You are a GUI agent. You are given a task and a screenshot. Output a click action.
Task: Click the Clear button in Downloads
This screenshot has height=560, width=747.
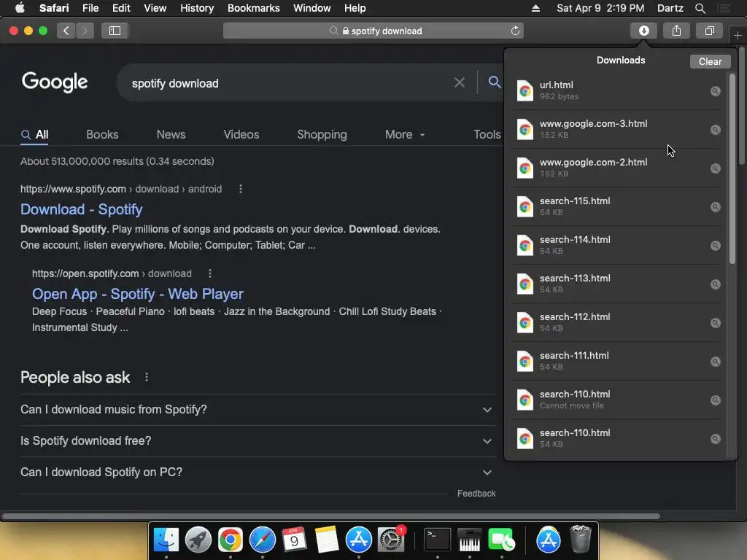coord(710,61)
